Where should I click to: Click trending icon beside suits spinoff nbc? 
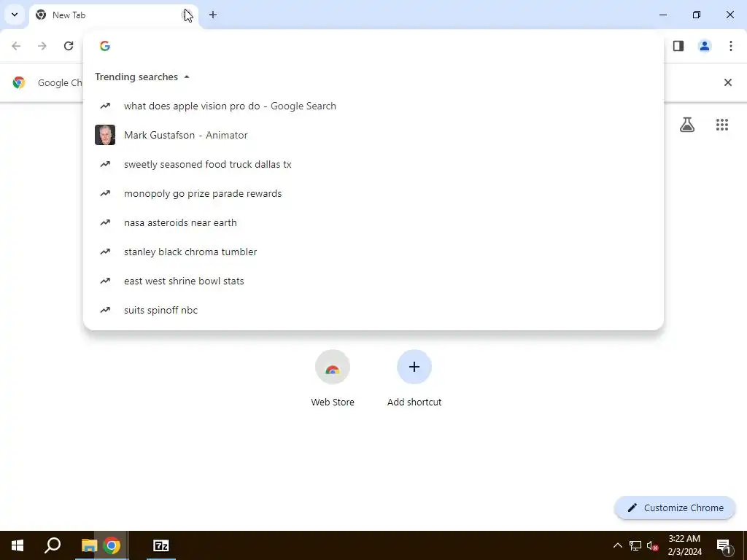coord(105,310)
